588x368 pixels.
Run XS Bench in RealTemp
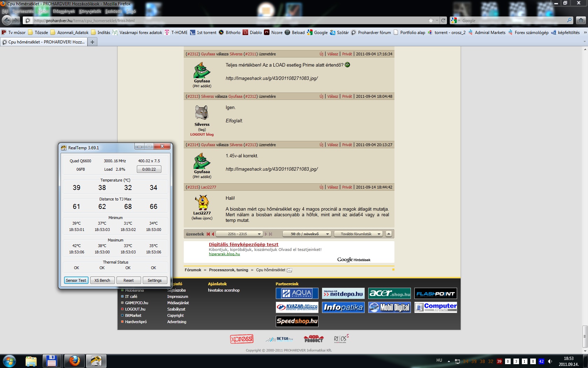point(102,280)
